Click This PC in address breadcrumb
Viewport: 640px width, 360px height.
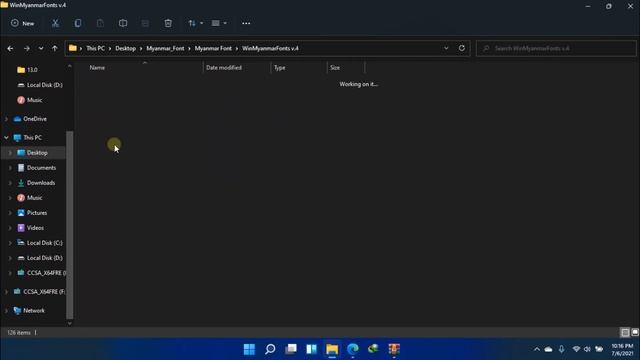pos(96,49)
